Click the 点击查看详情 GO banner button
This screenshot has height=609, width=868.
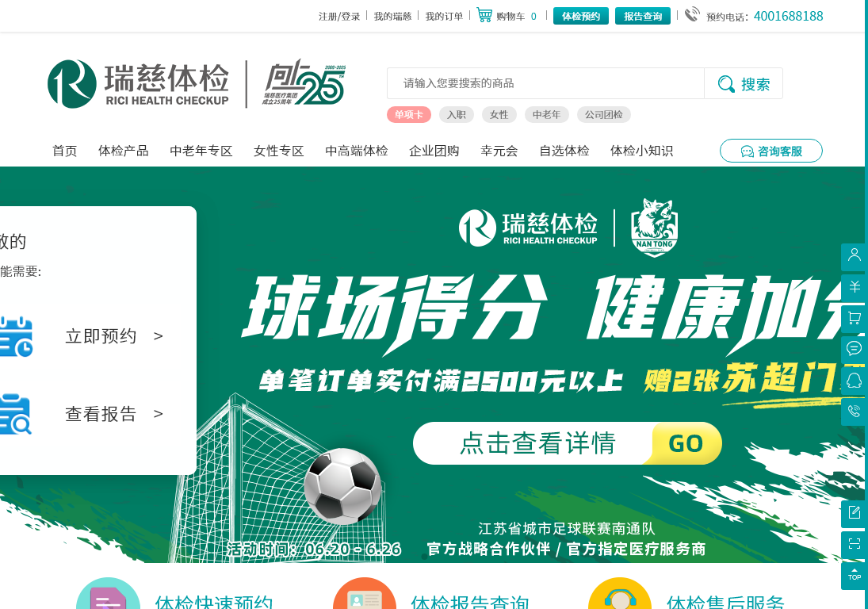point(567,443)
